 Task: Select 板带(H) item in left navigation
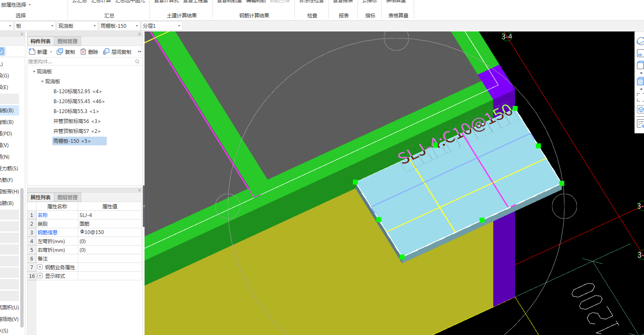tap(9, 192)
